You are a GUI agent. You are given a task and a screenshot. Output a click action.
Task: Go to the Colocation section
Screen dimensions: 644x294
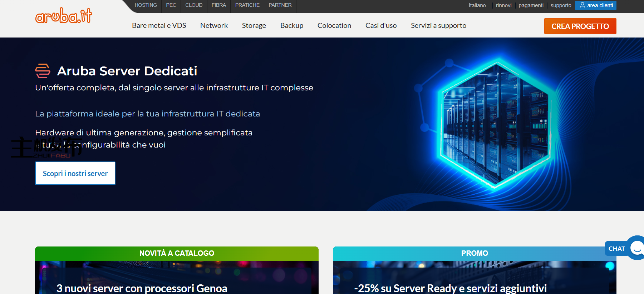click(x=334, y=25)
